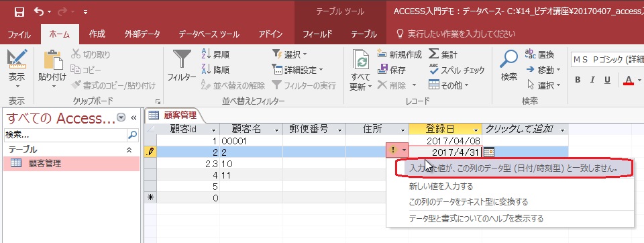The height and width of the screenshot is (243, 644).
Task: Open the date picker calendar icon
Action: tap(488, 152)
